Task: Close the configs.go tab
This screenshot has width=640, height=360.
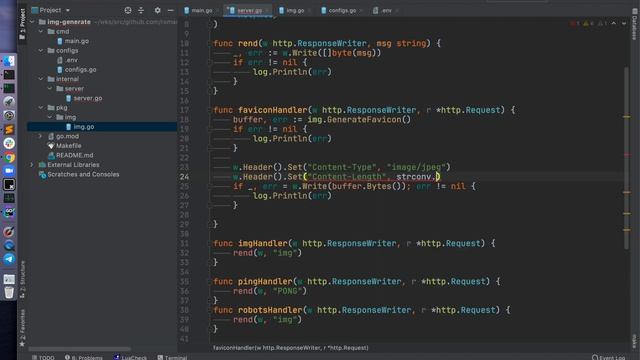Action: [362, 11]
